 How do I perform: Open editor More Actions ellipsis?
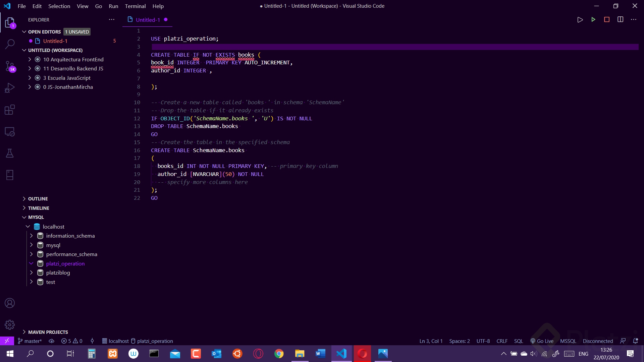click(x=634, y=19)
